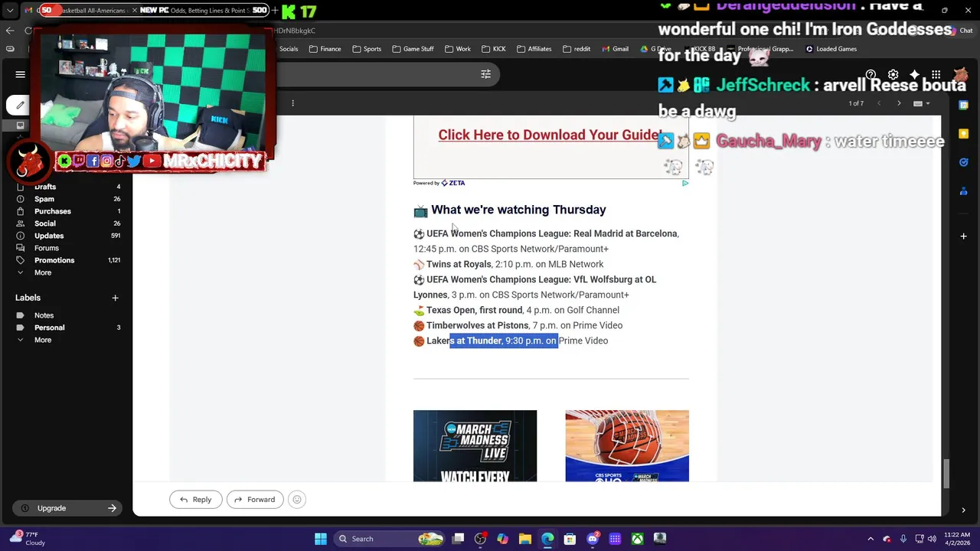Open Xbox app from taskbar

[x=637, y=539]
